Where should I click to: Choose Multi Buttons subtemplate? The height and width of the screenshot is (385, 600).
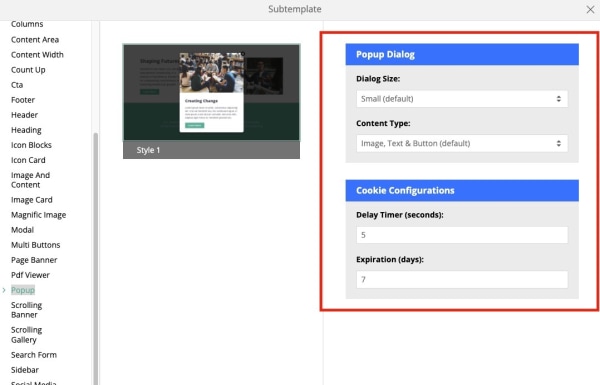36,245
